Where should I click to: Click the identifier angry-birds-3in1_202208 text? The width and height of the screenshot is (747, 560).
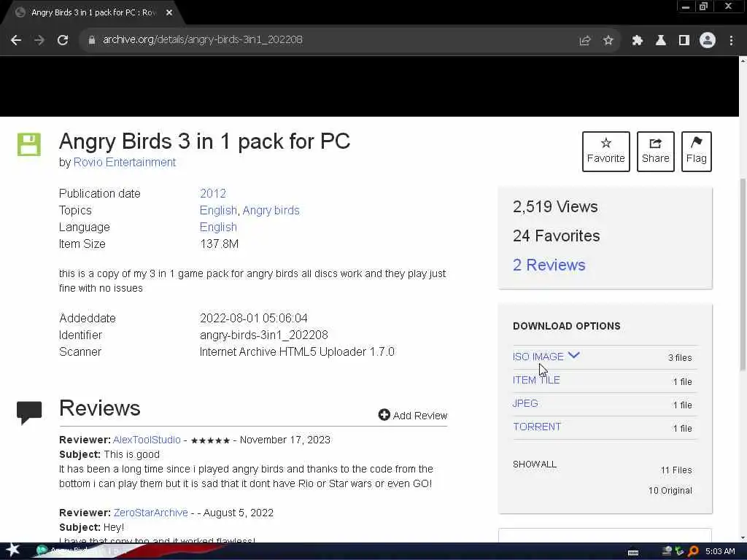(264, 335)
